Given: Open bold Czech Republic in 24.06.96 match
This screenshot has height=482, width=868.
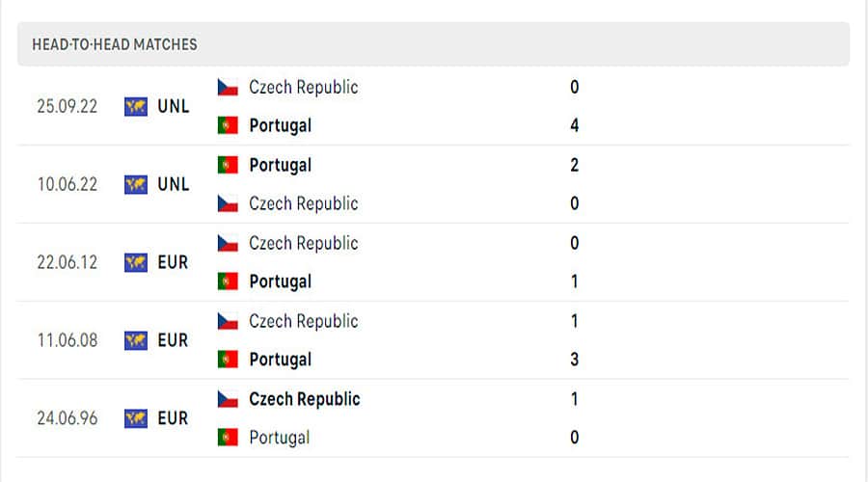Looking at the screenshot, I should click(304, 399).
